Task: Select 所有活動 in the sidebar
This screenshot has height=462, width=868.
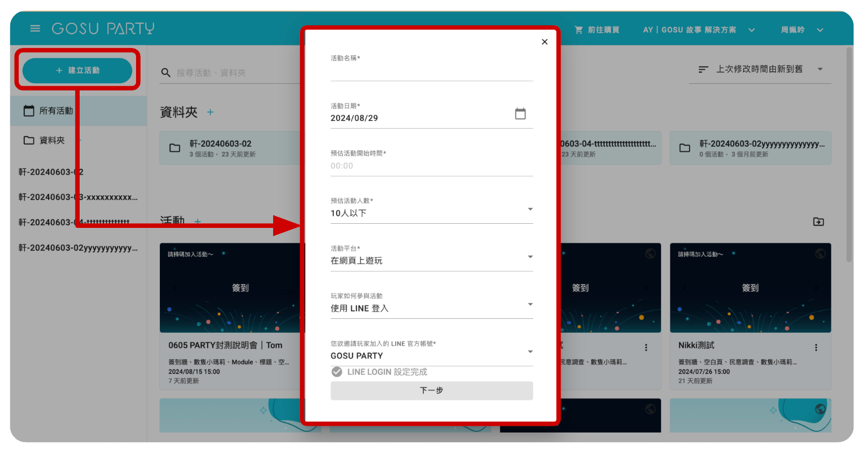Action: click(56, 111)
